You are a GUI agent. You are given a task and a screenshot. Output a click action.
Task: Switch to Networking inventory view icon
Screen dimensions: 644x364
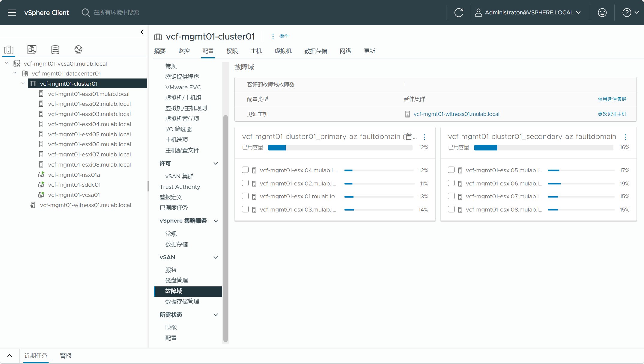click(78, 49)
